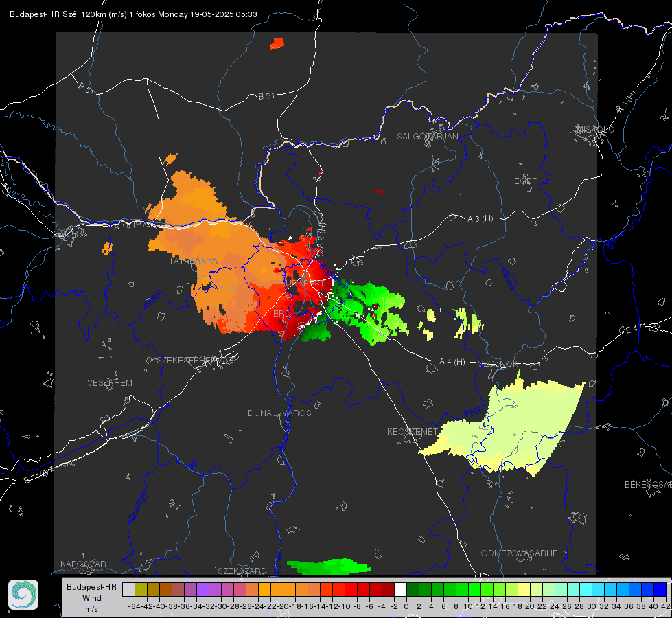Click the MISKOLC city label

[595, 129]
